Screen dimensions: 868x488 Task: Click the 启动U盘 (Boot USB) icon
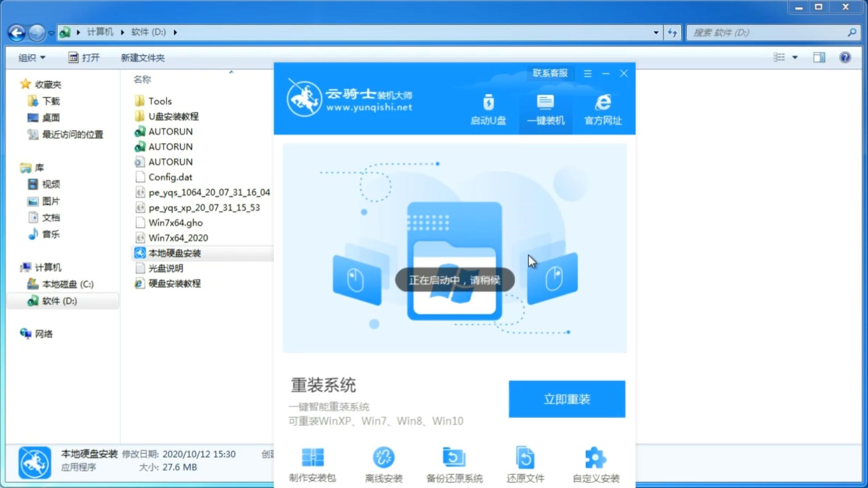[489, 109]
